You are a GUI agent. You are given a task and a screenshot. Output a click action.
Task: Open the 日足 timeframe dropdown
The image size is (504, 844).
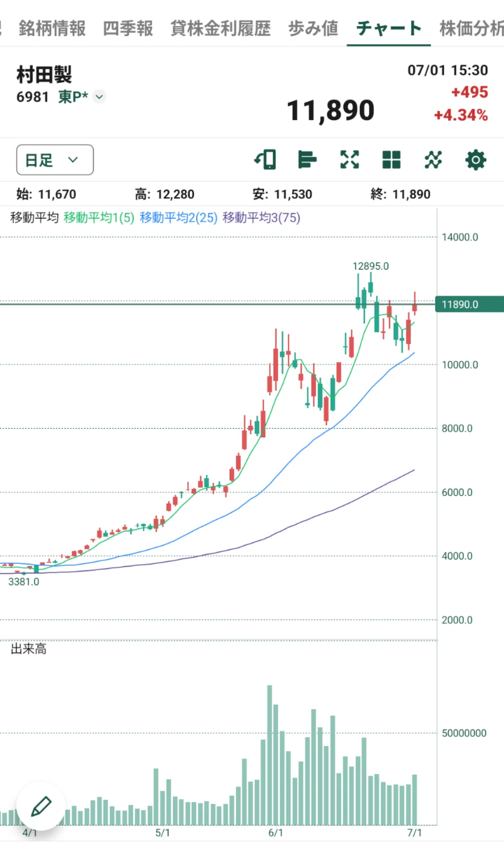[55, 160]
